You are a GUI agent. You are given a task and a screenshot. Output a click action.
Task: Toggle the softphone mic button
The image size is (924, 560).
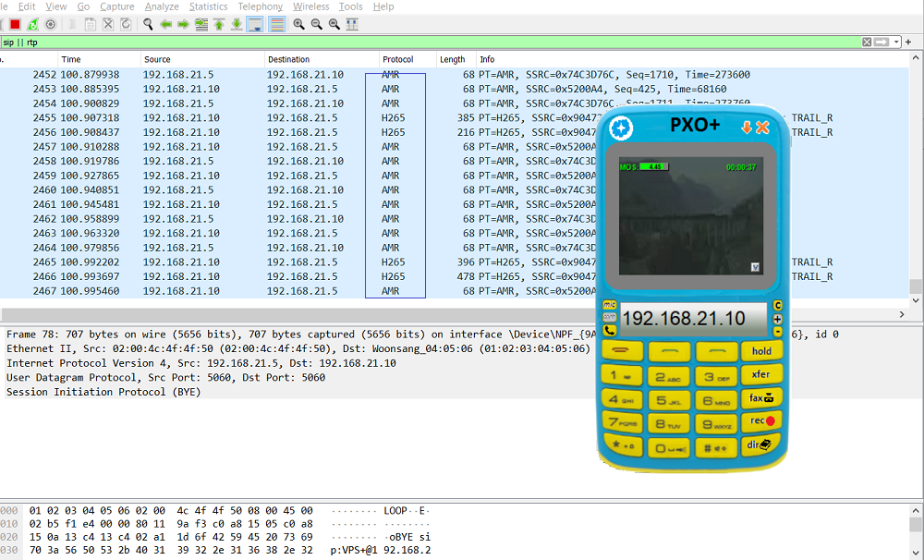[610, 305]
